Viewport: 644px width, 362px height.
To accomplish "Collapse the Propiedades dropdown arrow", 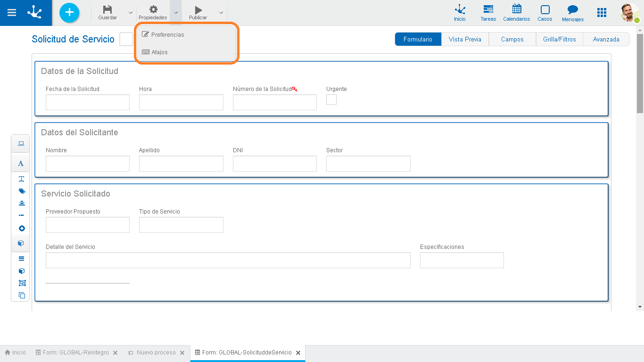I will point(175,13).
